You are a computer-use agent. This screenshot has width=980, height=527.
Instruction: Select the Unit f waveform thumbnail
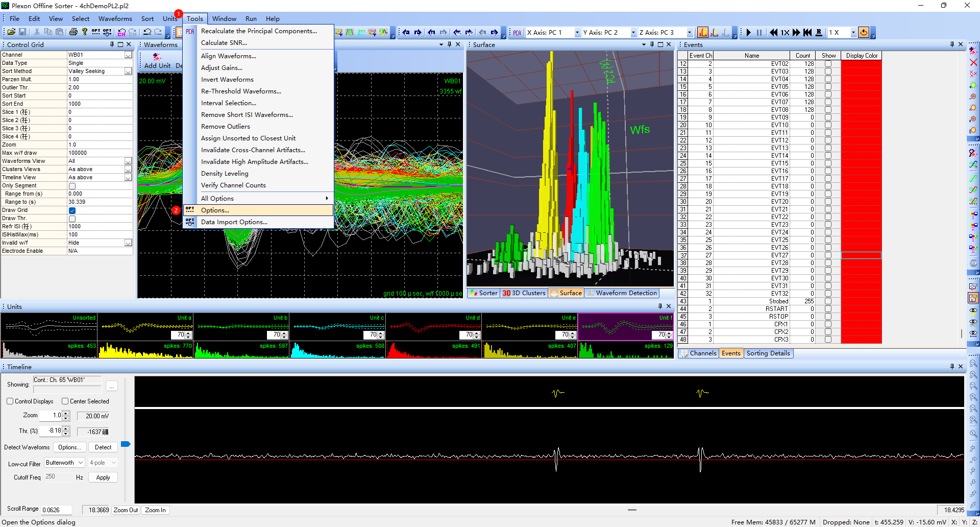point(625,327)
